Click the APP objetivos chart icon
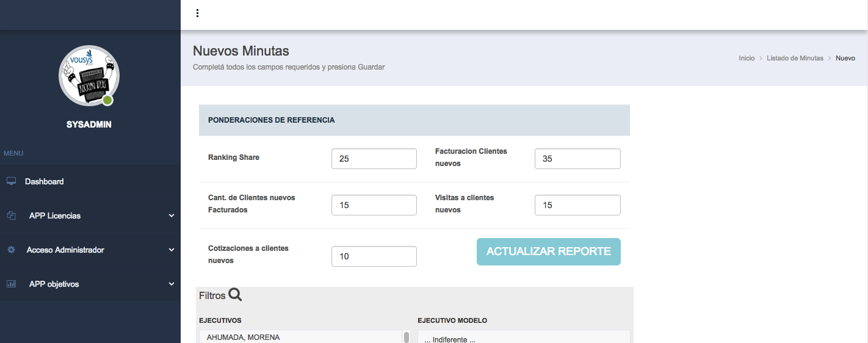This screenshot has width=868, height=343. [x=11, y=284]
